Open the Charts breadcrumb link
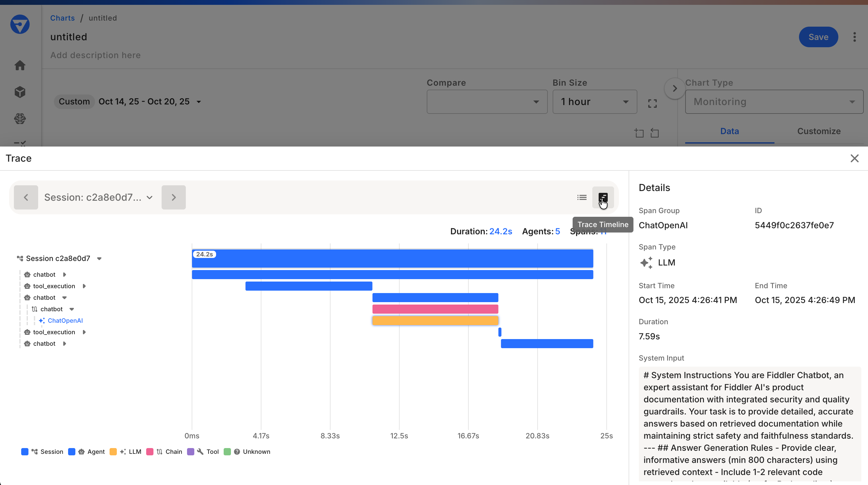Image resolution: width=868 pixels, height=485 pixels. click(x=62, y=18)
